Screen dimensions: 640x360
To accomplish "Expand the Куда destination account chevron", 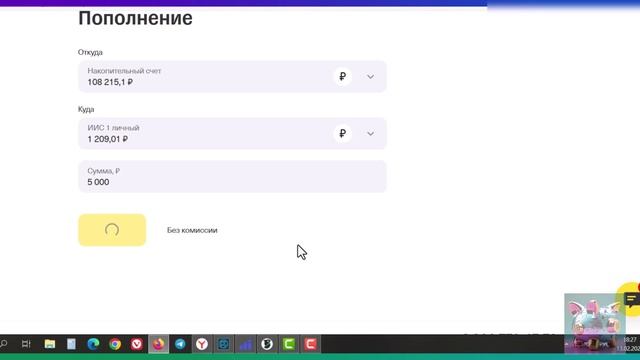I will [x=370, y=133].
